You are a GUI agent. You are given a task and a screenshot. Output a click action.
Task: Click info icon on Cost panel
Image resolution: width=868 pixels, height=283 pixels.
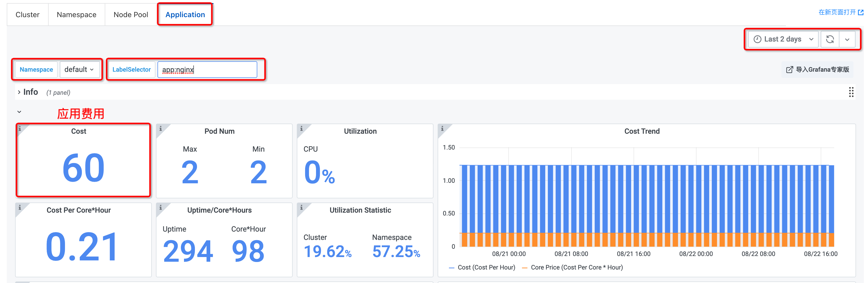(20, 129)
